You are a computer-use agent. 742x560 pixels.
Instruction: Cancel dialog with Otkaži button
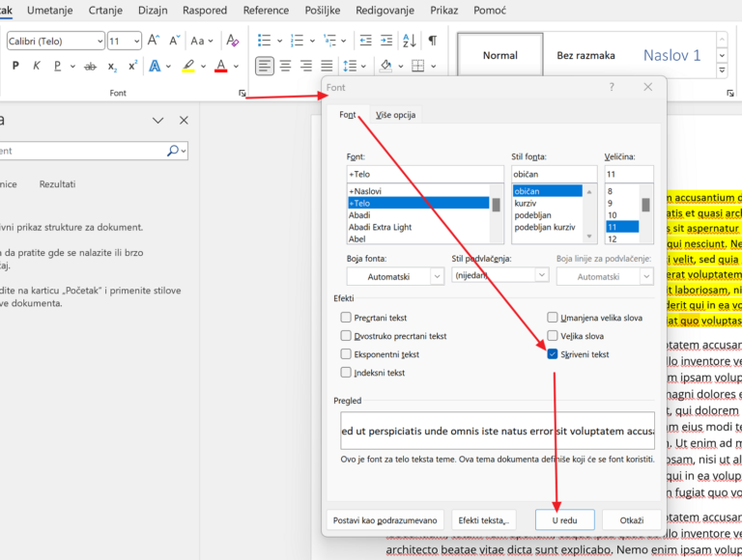pyautogui.click(x=631, y=519)
